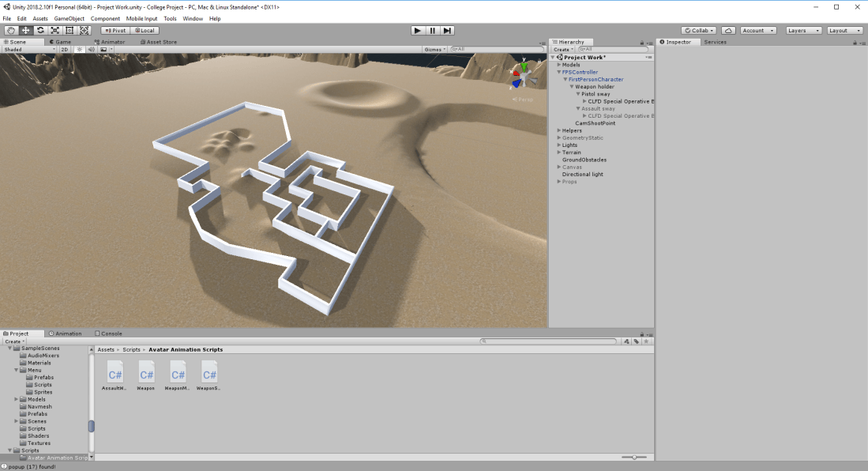Viewport: 868px width, 471px height.
Task: Toggle the Project panel lock icon
Action: click(641, 334)
